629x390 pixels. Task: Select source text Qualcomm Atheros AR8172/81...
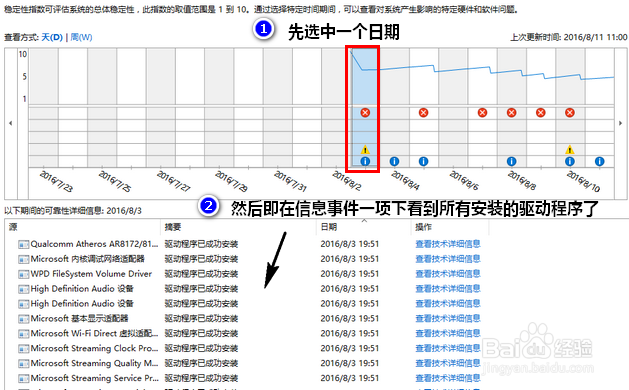(95, 244)
